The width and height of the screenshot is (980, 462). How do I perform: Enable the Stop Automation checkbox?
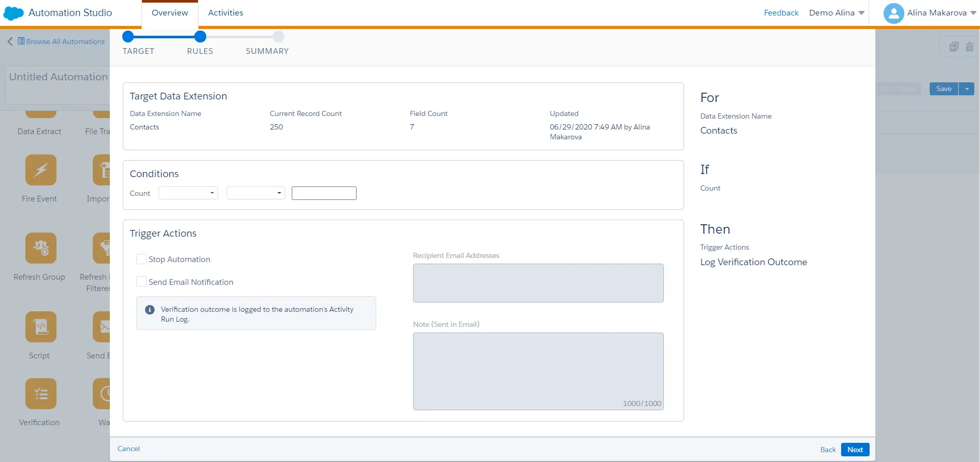click(x=141, y=259)
